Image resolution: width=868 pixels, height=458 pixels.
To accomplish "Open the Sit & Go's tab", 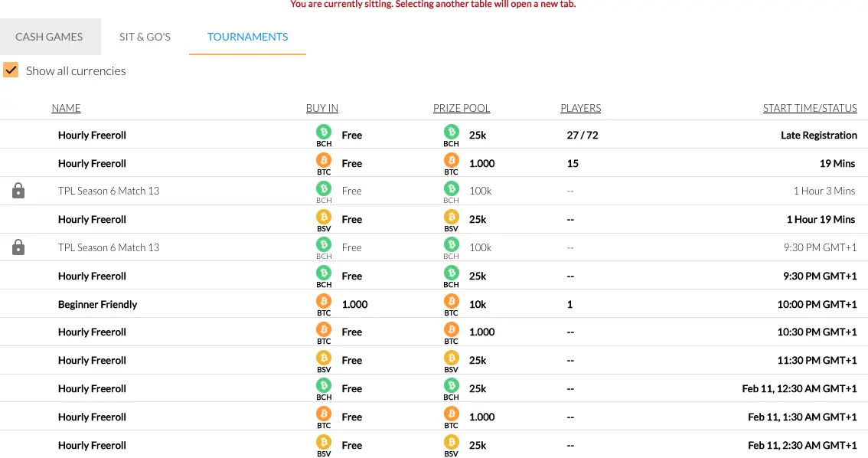I will point(145,37).
